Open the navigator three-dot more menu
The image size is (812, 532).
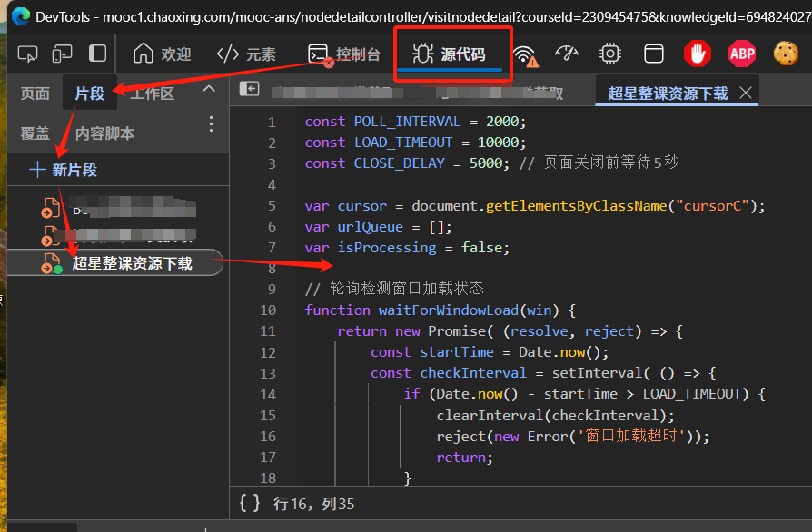point(211,124)
